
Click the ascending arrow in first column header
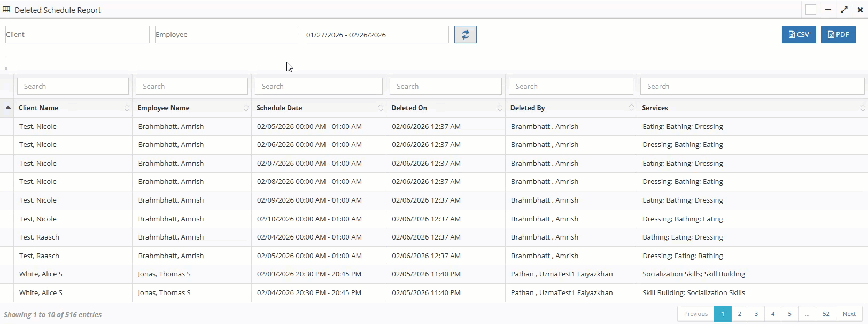coord(8,108)
